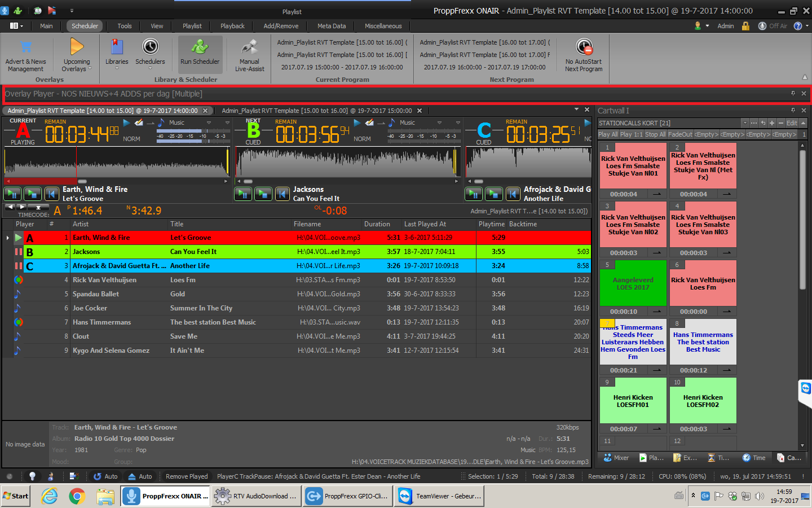Open Manual Live-Assist mode

[249, 55]
